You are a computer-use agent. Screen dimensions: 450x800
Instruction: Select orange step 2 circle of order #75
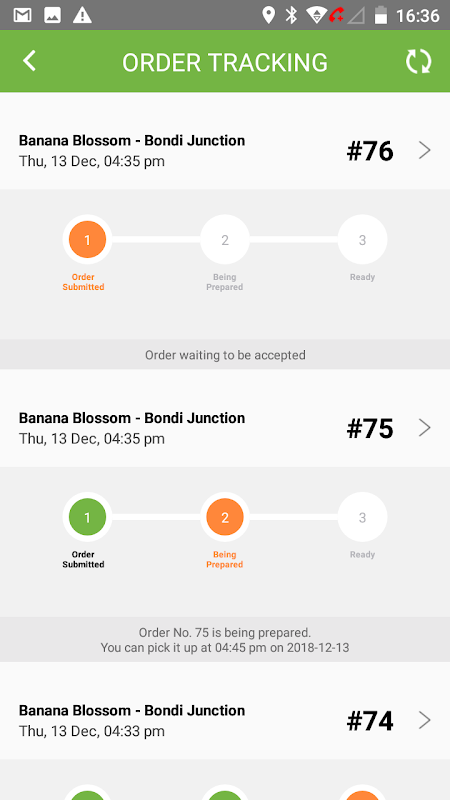coord(225,517)
